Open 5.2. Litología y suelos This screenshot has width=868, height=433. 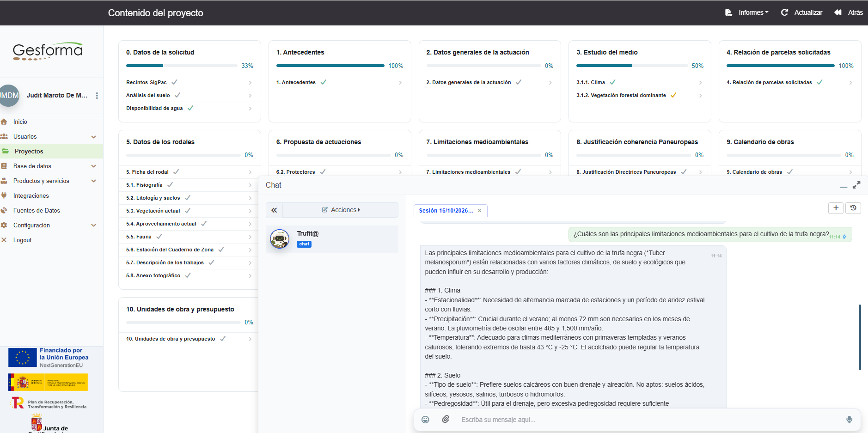pyautogui.click(x=189, y=198)
